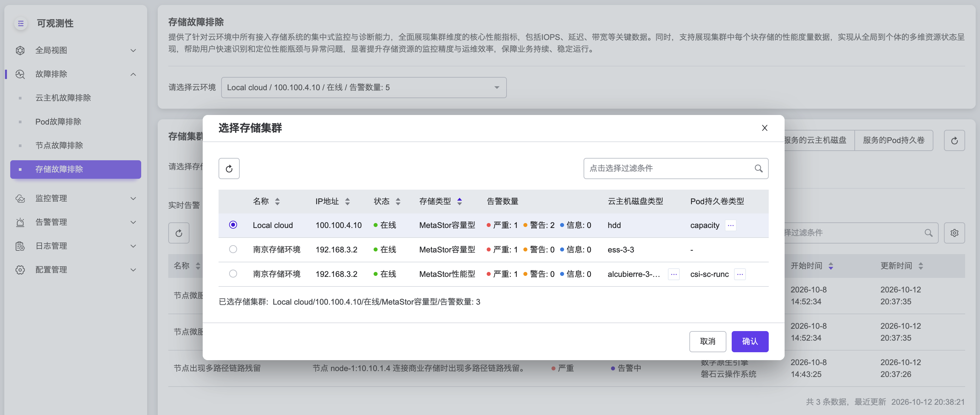Select the 南京存储环境 MetaStor性能型 radio button
Screen dimensions: 980x415
tap(233, 274)
